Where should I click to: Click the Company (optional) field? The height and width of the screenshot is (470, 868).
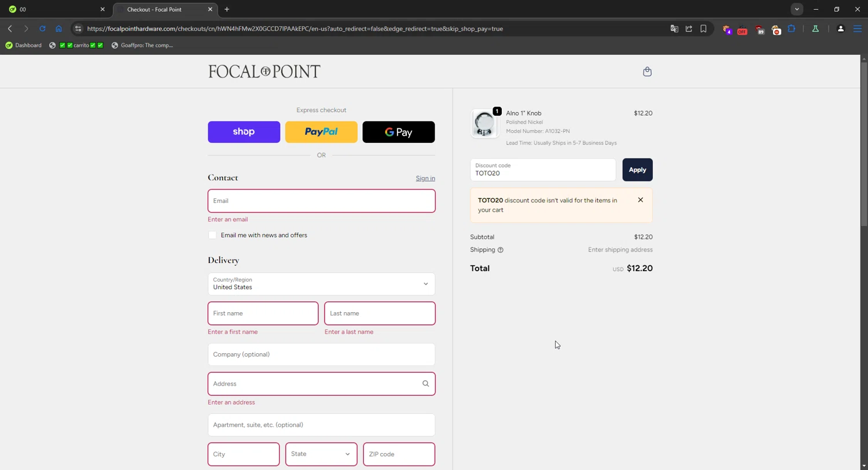tap(321, 354)
